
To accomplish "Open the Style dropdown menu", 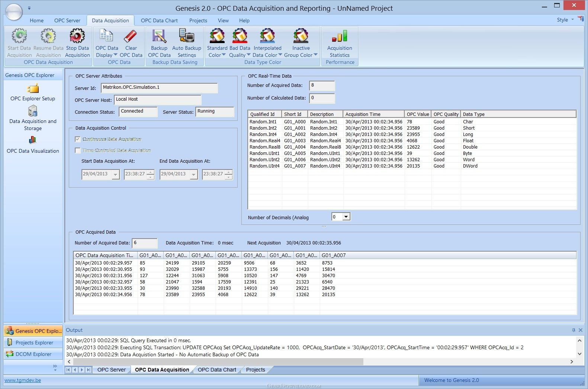I will (565, 20).
